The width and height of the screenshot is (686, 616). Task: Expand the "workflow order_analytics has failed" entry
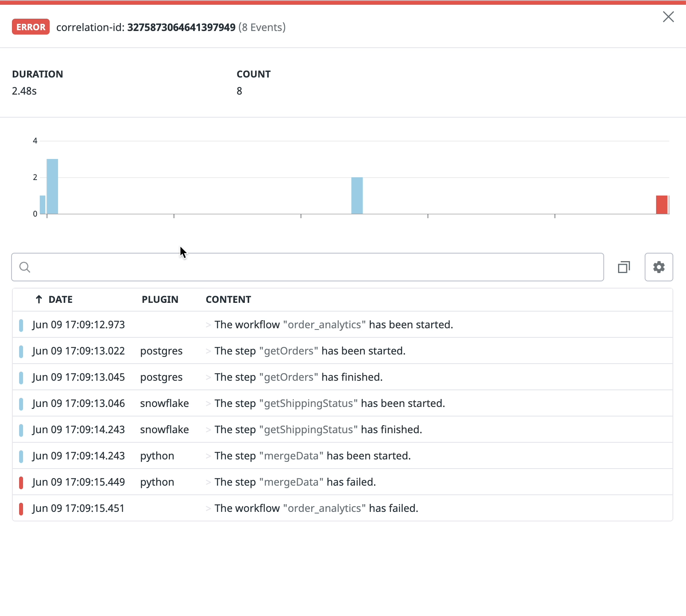tap(208, 508)
